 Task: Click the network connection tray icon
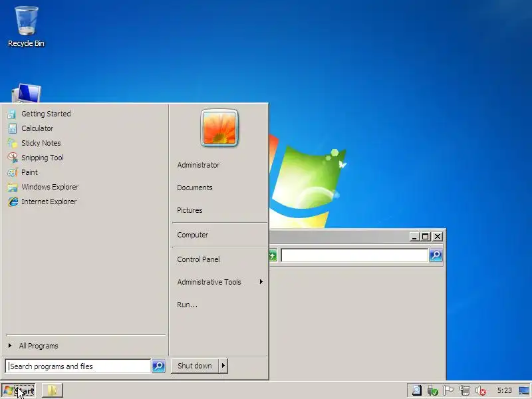[x=465, y=390]
